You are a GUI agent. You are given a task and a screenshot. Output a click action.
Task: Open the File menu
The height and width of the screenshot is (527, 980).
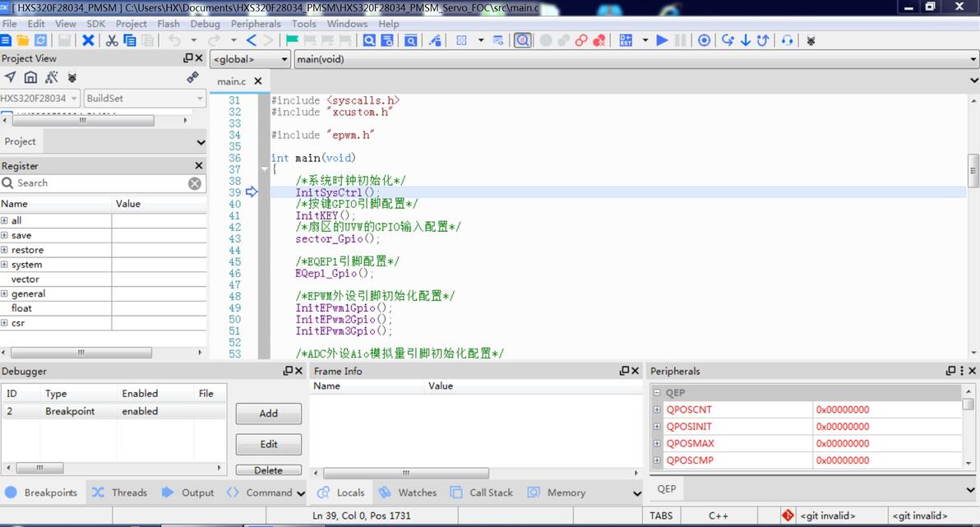tap(10, 24)
